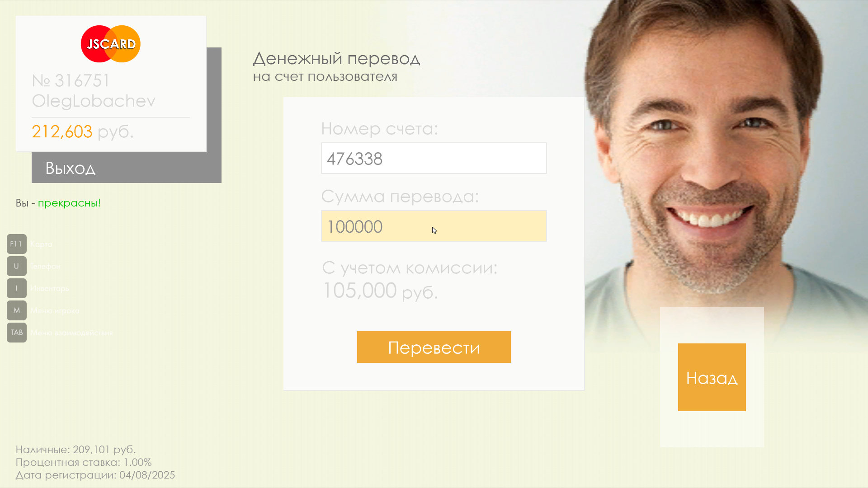Screen dimensions: 868x488
Task: Click the I key icon for Инвентарь
Action: pos(17,288)
